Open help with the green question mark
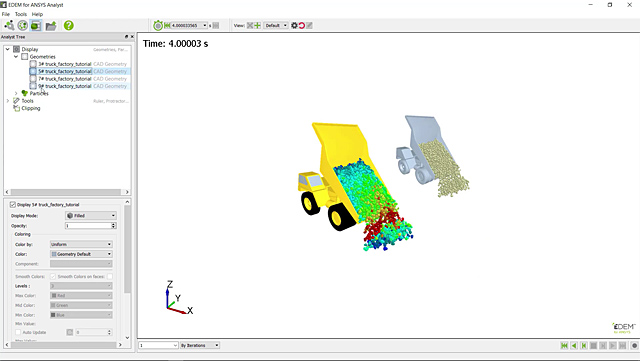The width and height of the screenshot is (640, 361). tap(69, 25)
